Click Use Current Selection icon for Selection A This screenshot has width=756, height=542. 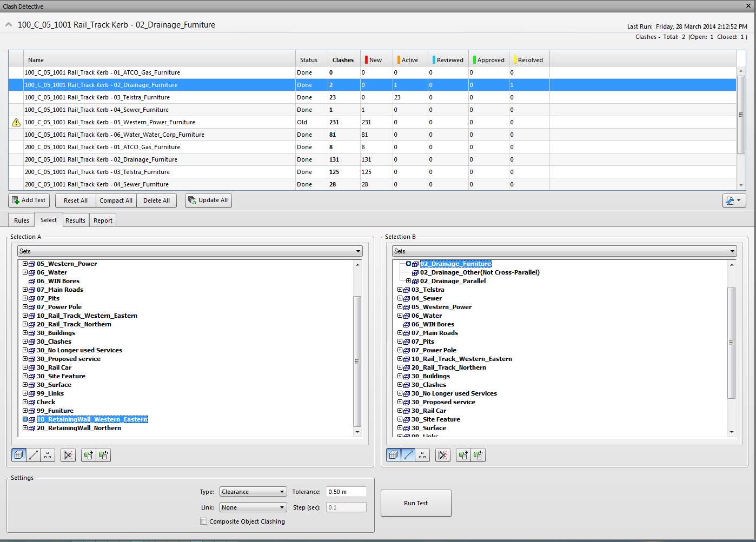pyautogui.click(x=88, y=455)
